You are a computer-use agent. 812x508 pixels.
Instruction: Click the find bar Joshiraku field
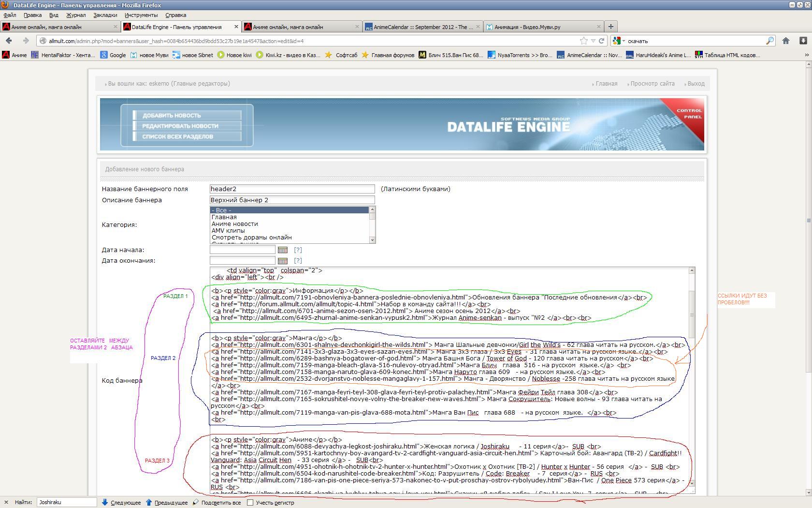[x=67, y=502]
